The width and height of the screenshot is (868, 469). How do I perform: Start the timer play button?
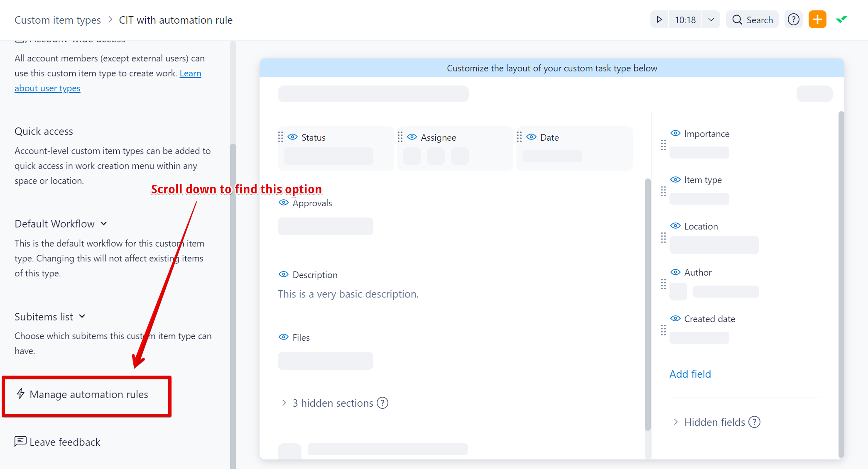click(659, 20)
